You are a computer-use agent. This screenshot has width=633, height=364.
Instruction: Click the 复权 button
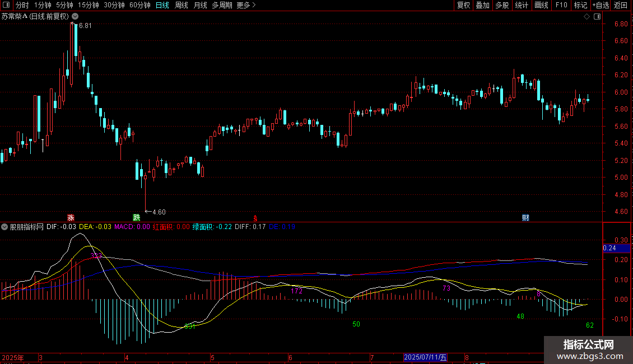[463, 5]
